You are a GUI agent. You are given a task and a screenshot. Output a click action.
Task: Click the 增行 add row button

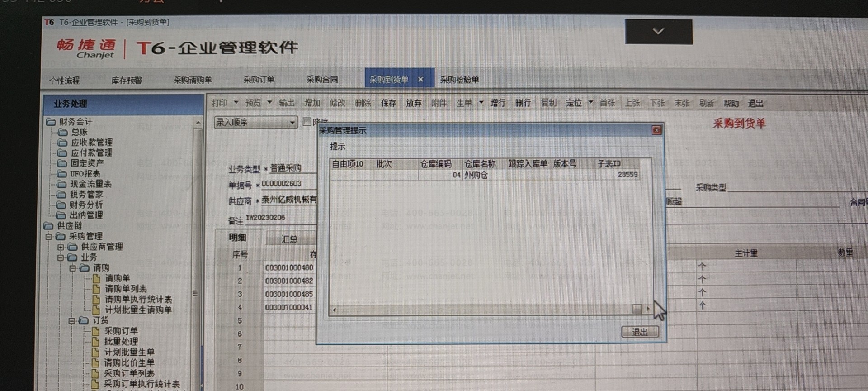[x=498, y=103]
